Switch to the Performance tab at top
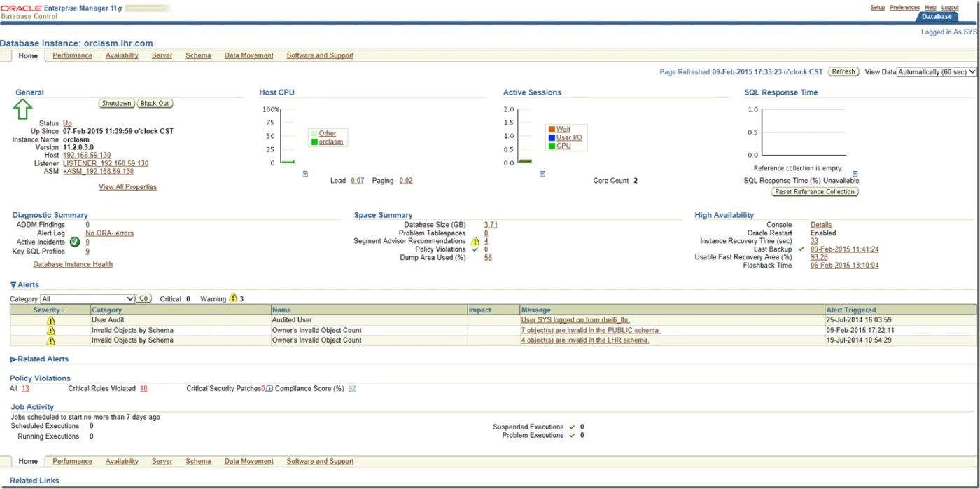This screenshot has height=489, width=980. (72, 55)
